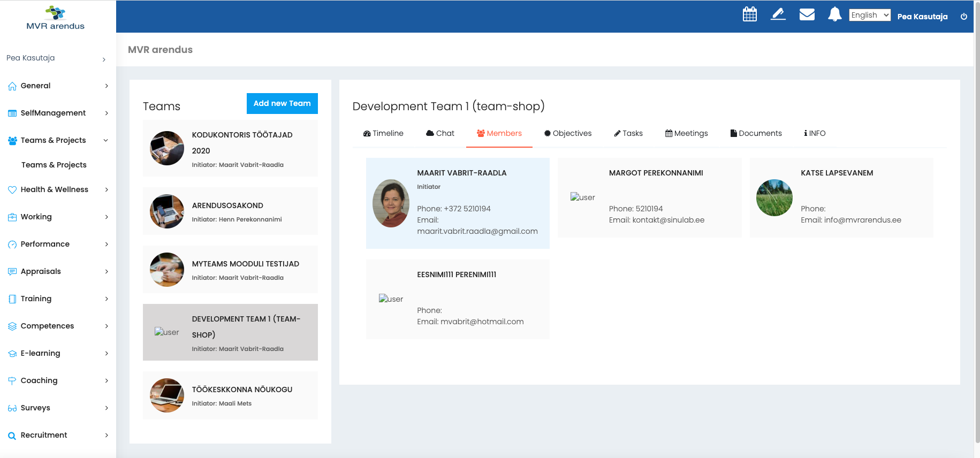The height and width of the screenshot is (458, 980).
Task: Select the Development Team 1 (team-shop) team
Action: click(230, 332)
